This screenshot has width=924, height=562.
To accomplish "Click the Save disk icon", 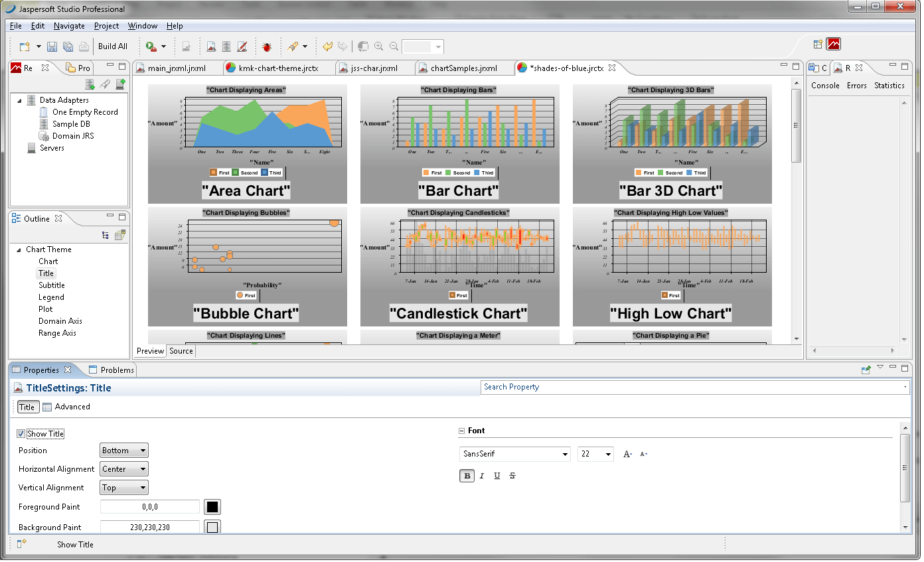I will coord(52,46).
